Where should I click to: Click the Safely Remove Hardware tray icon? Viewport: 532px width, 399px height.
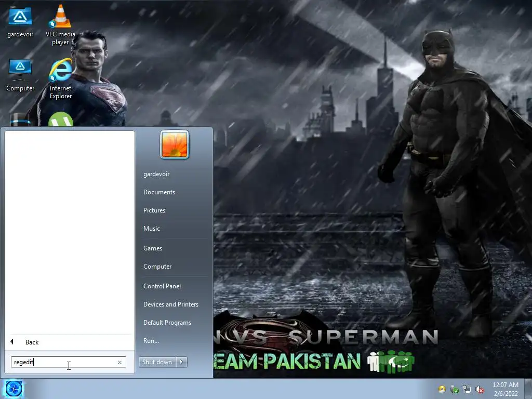coord(454,390)
